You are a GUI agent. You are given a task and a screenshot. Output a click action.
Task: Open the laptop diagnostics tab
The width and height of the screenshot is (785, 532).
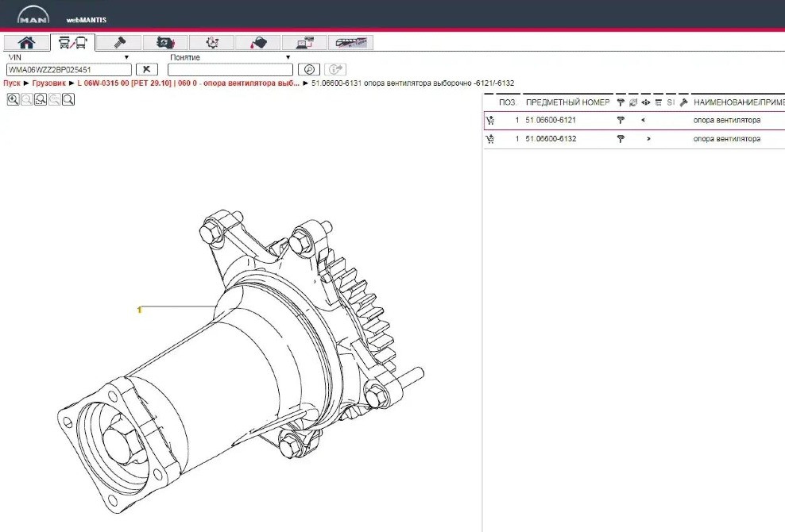coord(304,43)
